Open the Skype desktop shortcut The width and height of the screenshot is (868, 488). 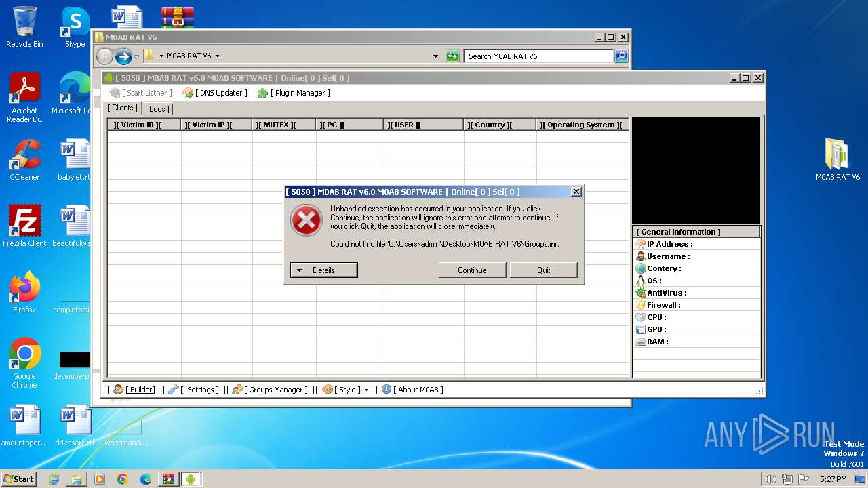[75, 27]
